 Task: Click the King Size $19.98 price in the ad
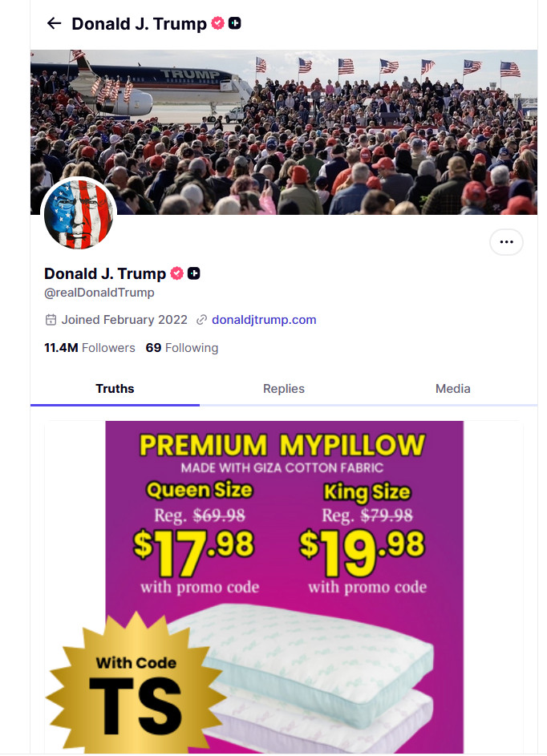coord(363,545)
